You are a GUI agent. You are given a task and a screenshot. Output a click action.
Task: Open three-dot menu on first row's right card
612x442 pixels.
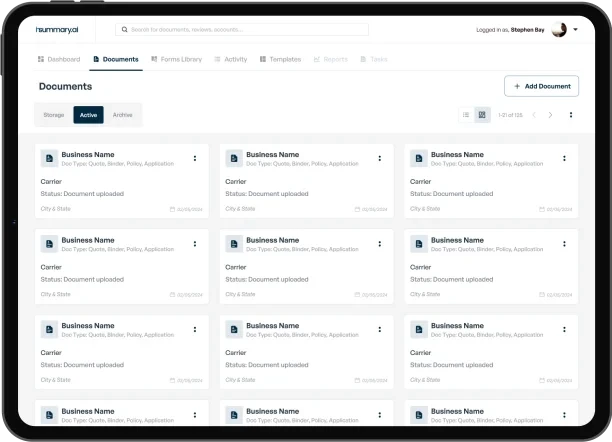564,158
